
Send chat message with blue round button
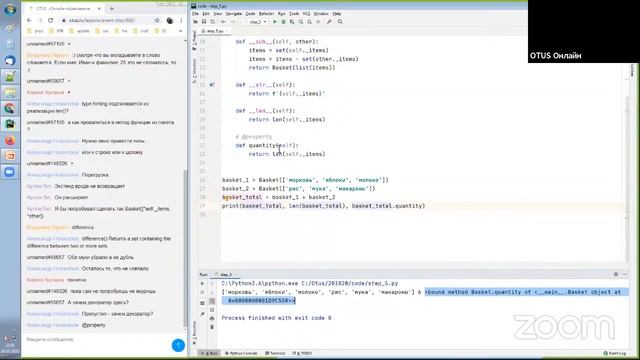tap(178, 345)
